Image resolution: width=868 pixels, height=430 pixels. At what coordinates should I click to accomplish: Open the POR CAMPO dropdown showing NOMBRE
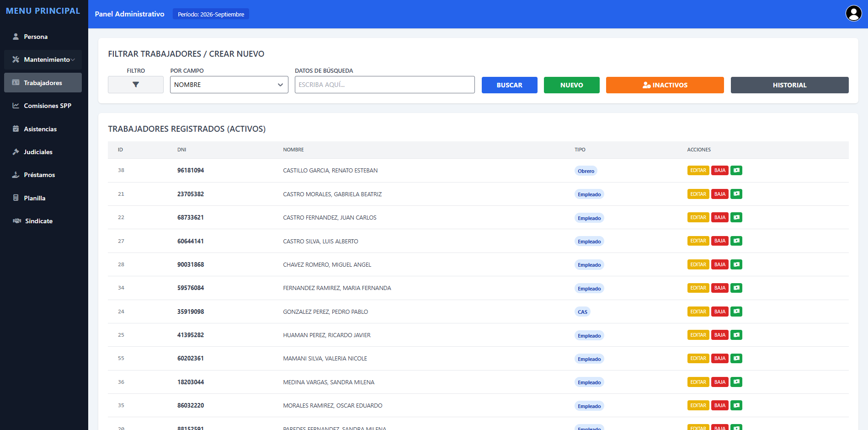(229, 85)
